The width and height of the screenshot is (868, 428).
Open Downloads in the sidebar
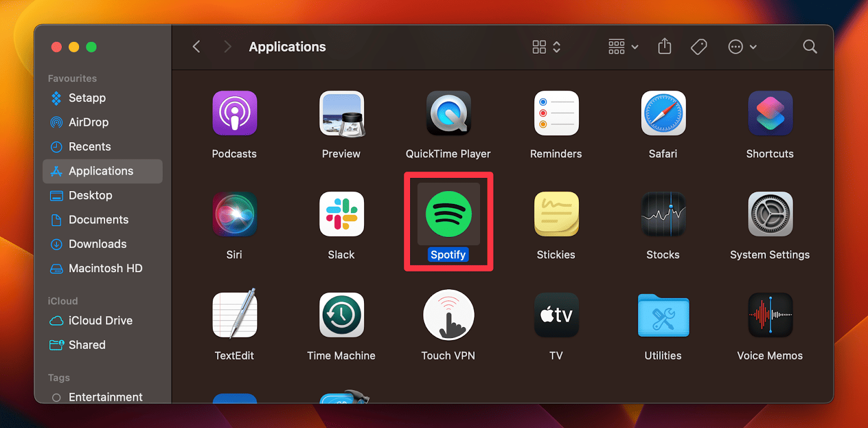[103, 245]
